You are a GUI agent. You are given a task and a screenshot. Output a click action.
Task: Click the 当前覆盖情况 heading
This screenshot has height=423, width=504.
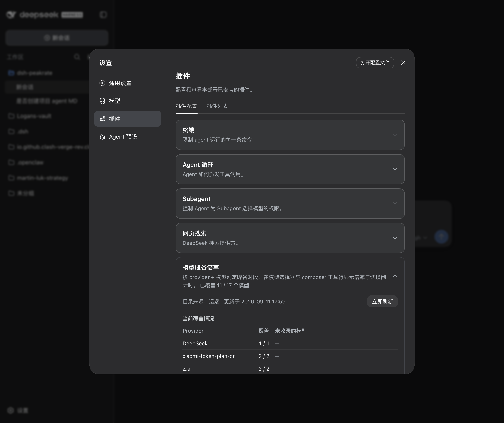tap(198, 318)
